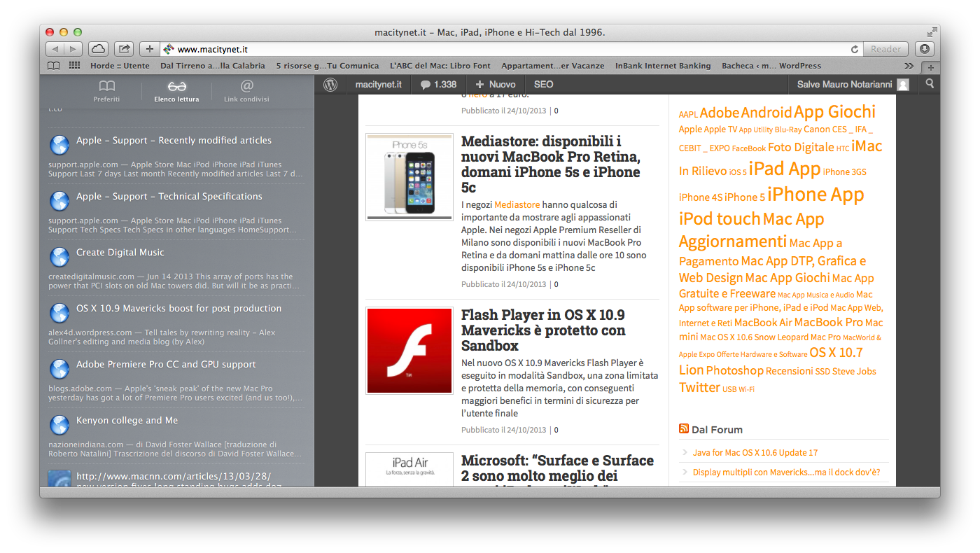Open the Downloads arrow button
980x553 pixels.
point(925,49)
